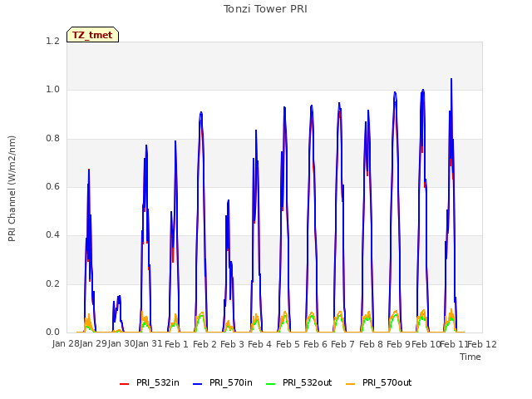Click the 0.0 y-axis tick label
This screenshot has width=532, height=399.
[52, 332]
